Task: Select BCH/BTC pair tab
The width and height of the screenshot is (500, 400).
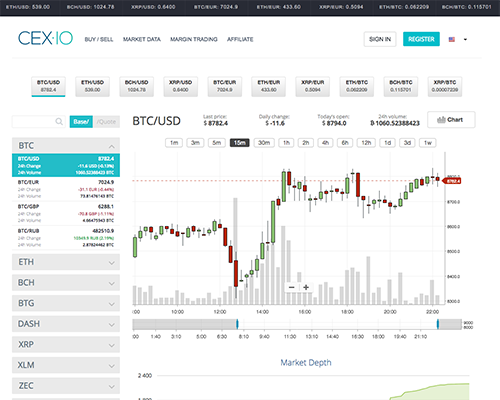Action: coord(401,86)
